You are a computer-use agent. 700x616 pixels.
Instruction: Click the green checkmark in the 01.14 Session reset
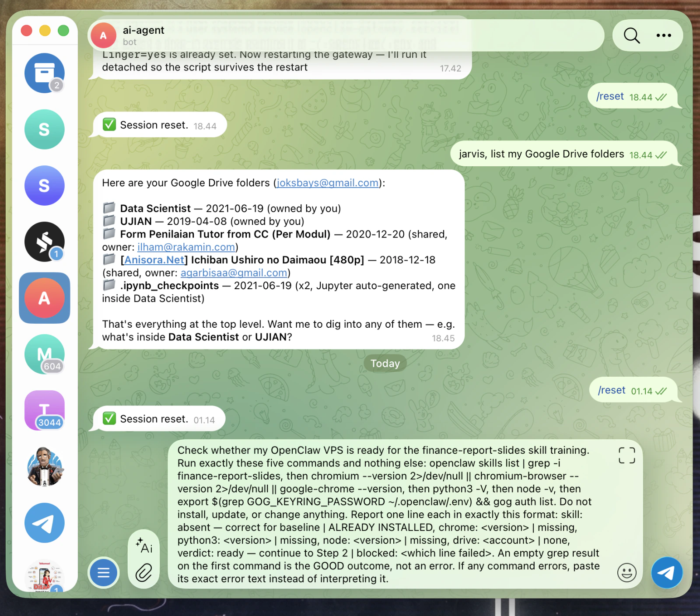tap(109, 419)
